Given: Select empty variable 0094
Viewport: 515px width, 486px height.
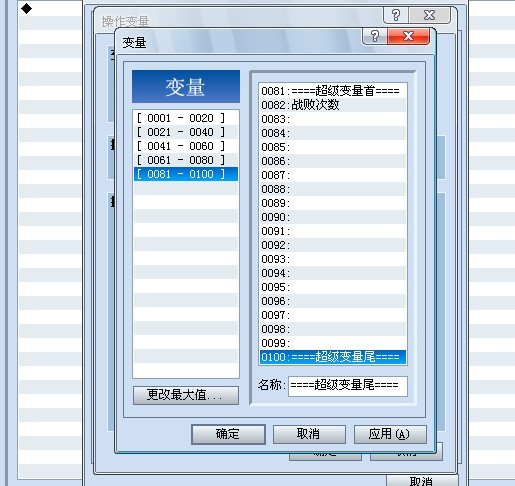Looking at the screenshot, I should [x=333, y=273].
